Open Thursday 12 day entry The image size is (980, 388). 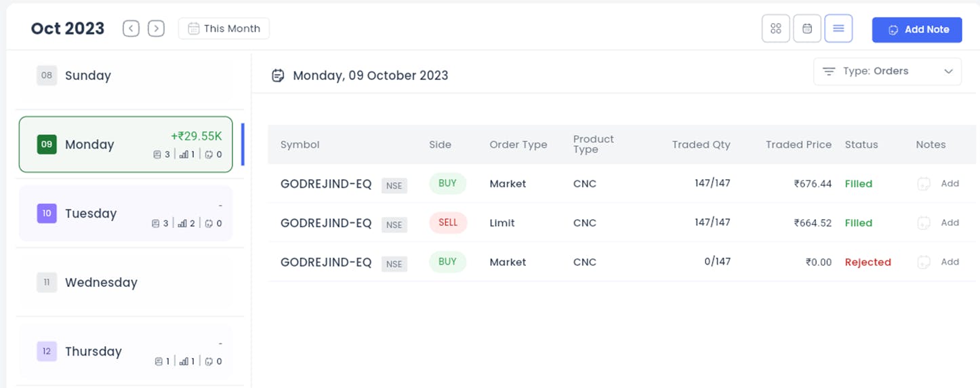pos(125,351)
